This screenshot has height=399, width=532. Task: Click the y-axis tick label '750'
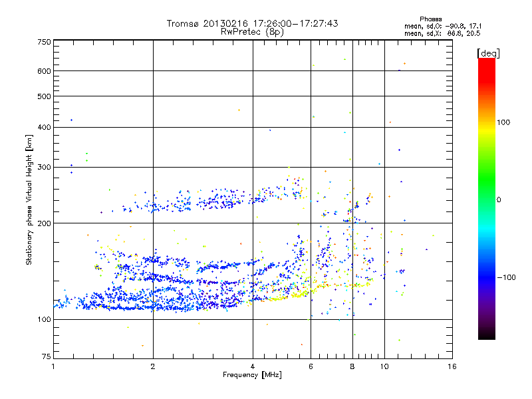44,42
